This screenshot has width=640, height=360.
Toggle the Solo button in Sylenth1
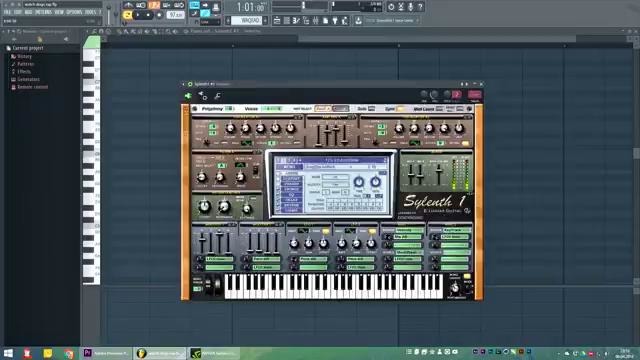click(x=371, y=109)
